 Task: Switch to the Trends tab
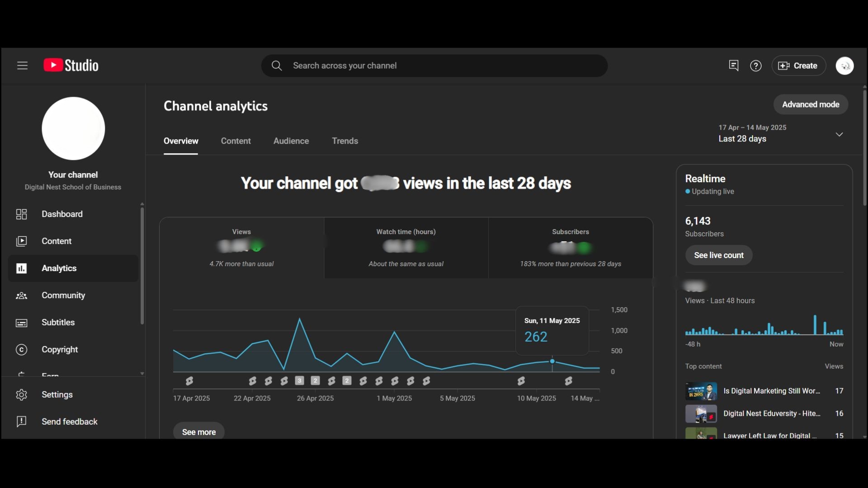344,141
